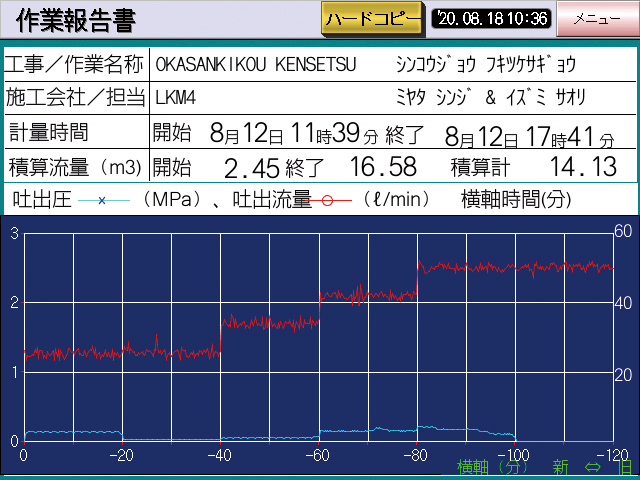The height and width of the screenshot is (480, 640).
Task: Select the OKASANKIKOU KENSETSU project name field
Action: (x=251, y=64)
